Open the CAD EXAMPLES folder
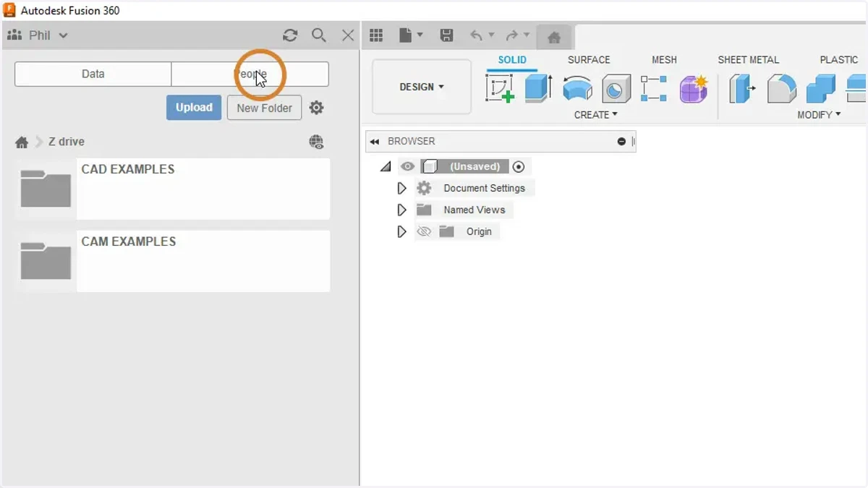Screen dimensions: 868x488 click(172, 189)
